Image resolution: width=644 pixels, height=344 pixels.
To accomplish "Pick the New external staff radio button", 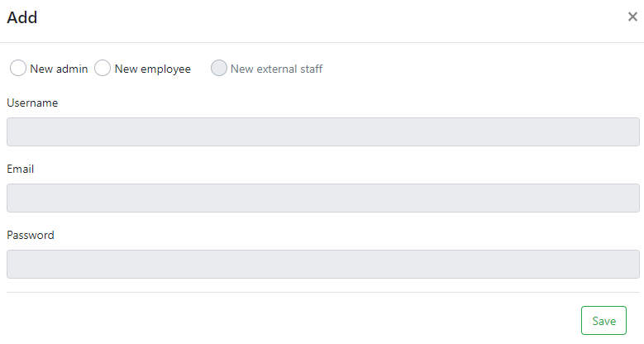I will pos(219,69).
